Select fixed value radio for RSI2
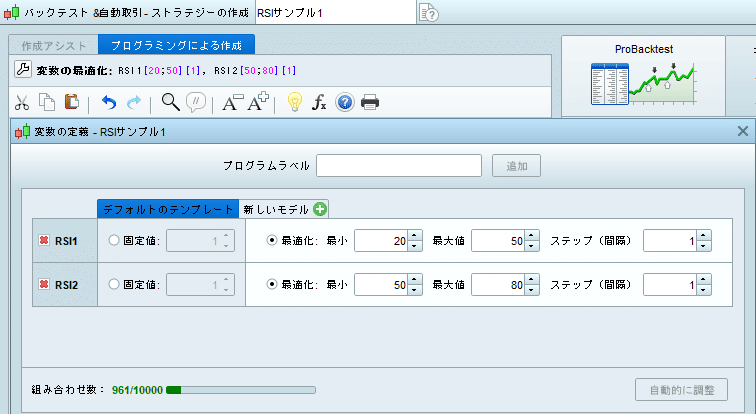Image resolution: width=756 pixels, height=414 pixels. click(x=114, y=284)
